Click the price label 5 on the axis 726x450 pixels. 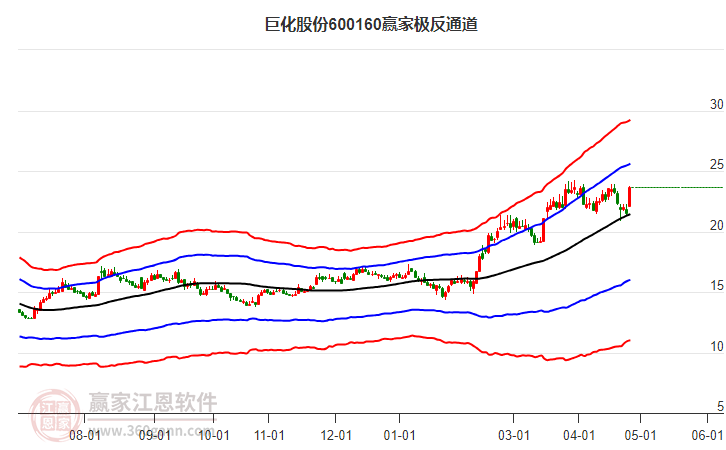coord(720,407)
